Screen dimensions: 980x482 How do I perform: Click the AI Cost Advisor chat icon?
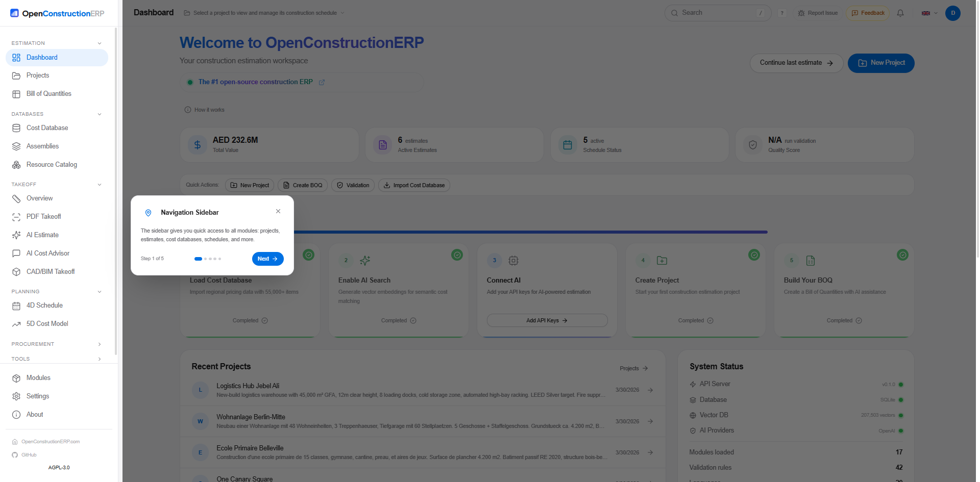pyautogui.click(x=16, y=253)
